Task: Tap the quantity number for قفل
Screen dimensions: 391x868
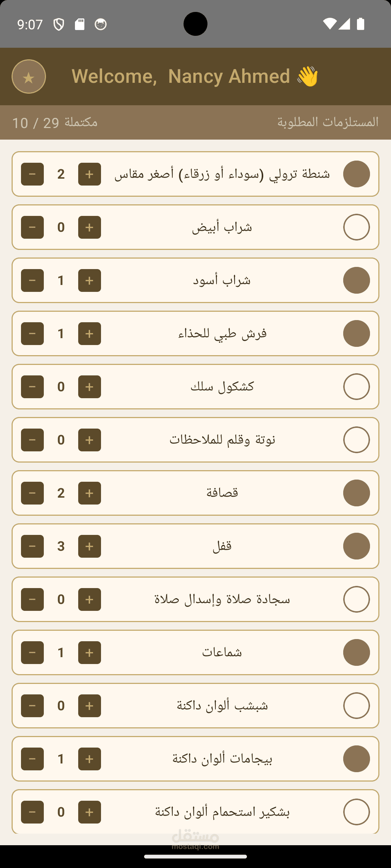Action: click(x=61, y=546)
